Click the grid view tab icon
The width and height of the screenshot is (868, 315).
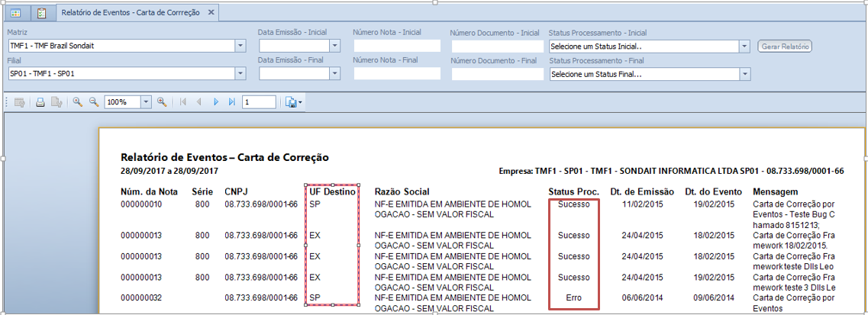pyautogui.click(x=15, y=13)
